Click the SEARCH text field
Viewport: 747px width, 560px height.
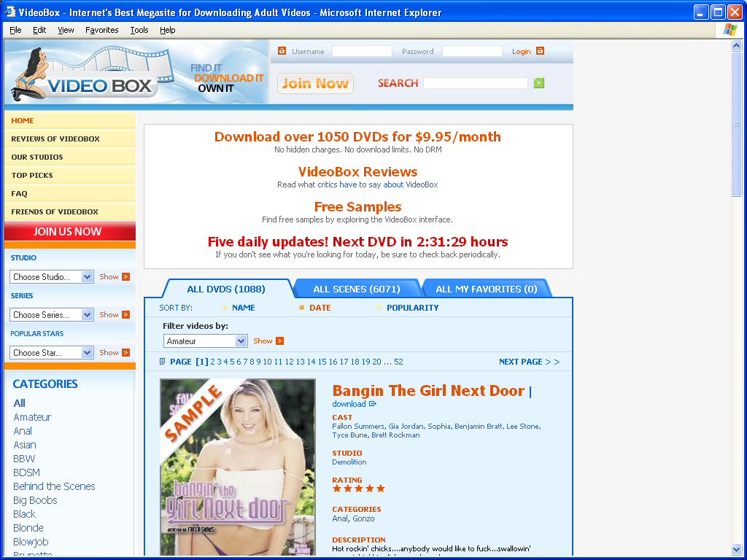click(x=476, y=83)
